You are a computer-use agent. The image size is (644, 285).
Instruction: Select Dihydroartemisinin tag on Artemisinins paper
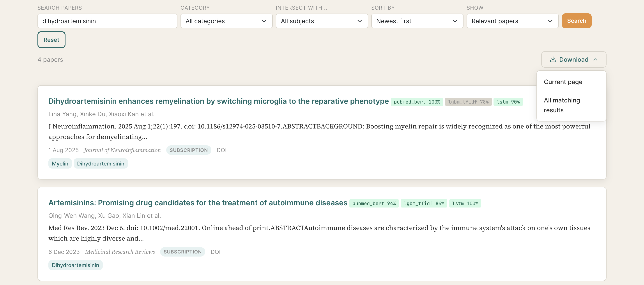[x=75, y=265]
